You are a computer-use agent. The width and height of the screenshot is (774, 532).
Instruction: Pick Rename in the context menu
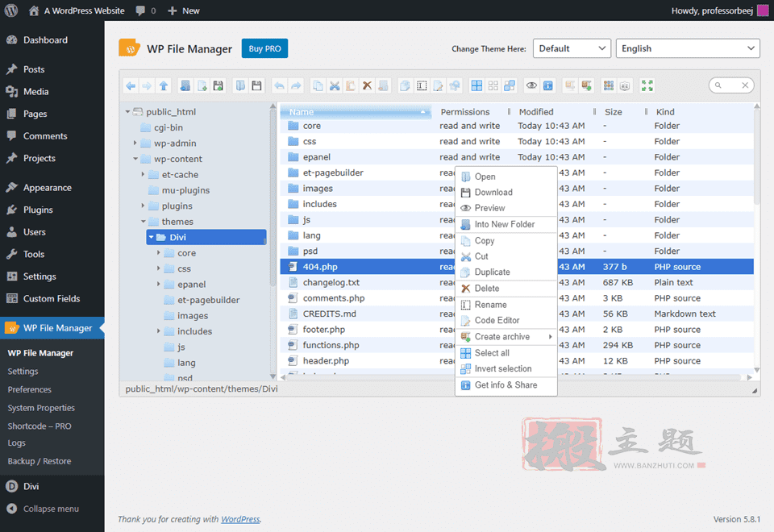pos(506,305)
